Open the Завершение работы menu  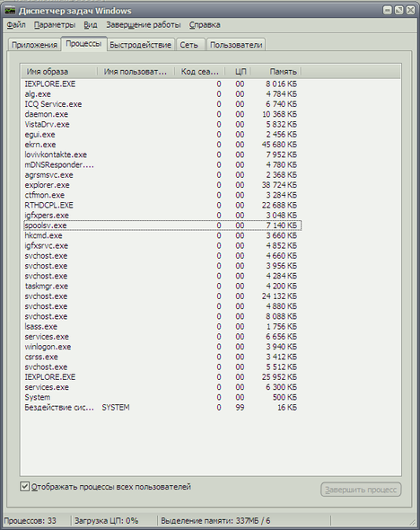coord(144,24)
